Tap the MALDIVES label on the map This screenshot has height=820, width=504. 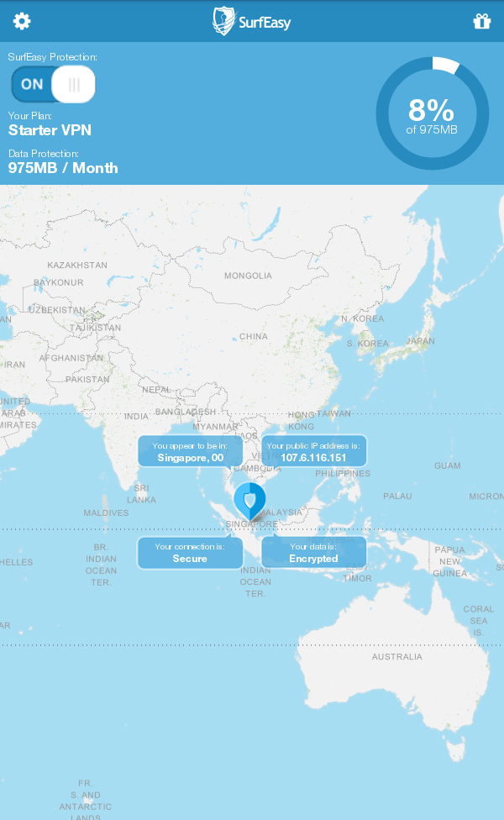tap(106, 513)
